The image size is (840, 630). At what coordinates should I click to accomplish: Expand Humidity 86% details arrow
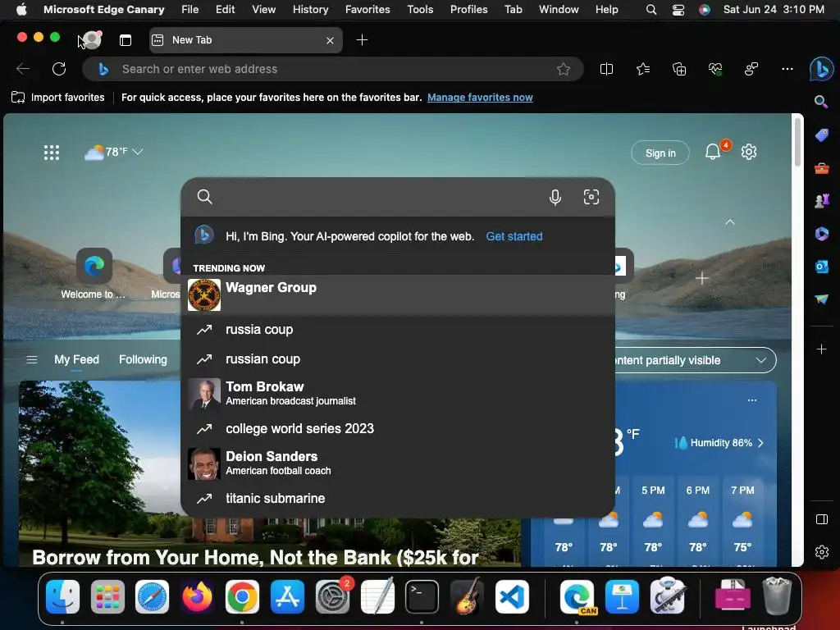coord(760,443)
